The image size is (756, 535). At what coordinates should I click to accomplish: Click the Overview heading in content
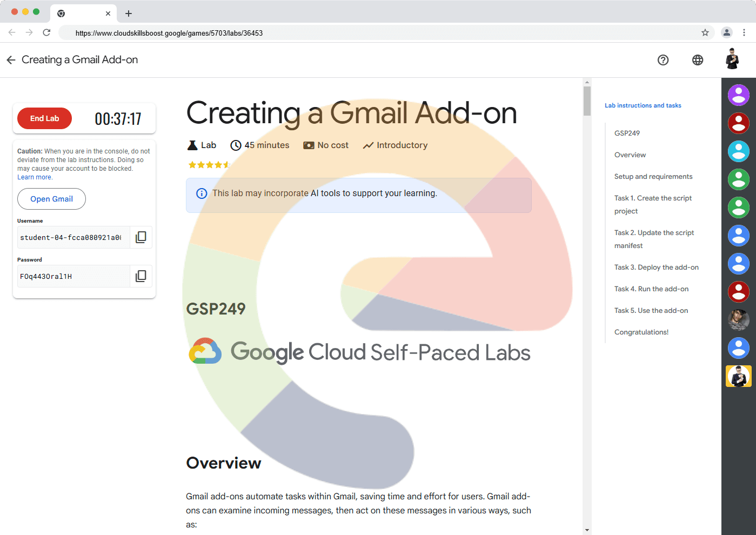click(x=224, y=463)
